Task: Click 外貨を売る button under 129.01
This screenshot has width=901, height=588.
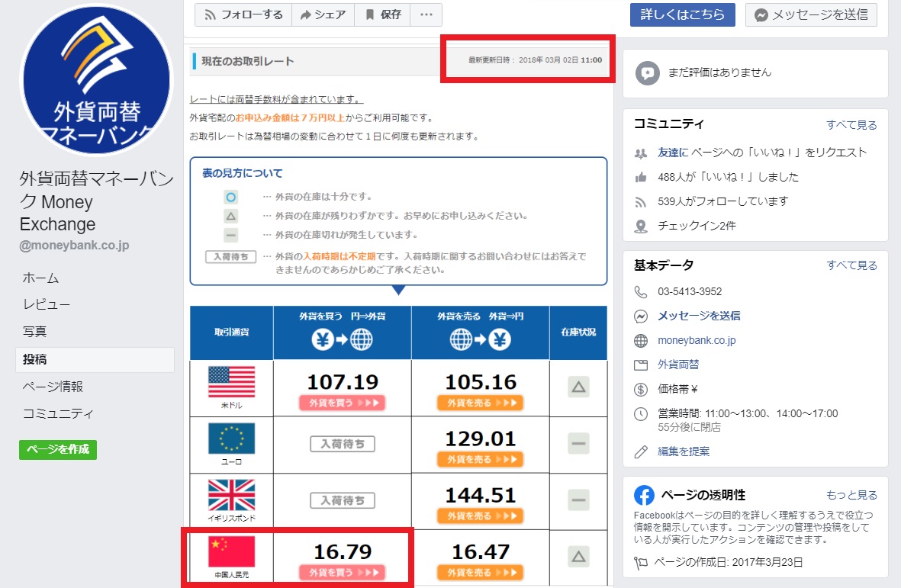Action: click(x=481, y=459)
